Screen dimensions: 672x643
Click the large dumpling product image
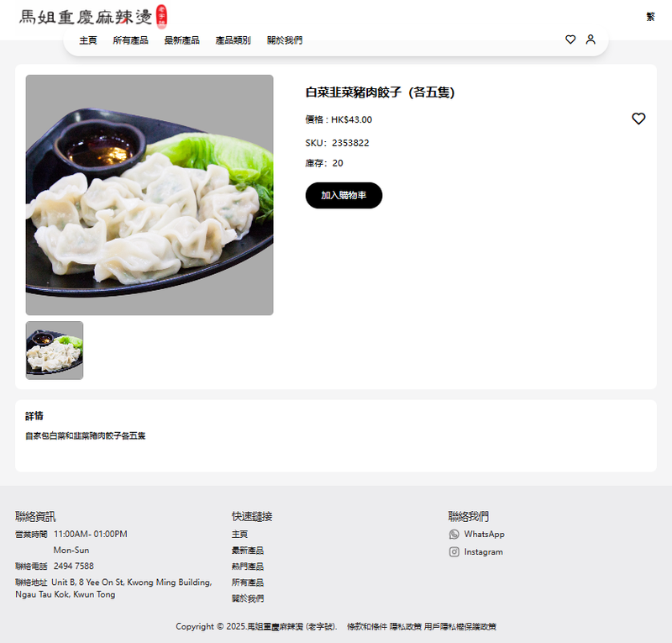click(150, 195)
